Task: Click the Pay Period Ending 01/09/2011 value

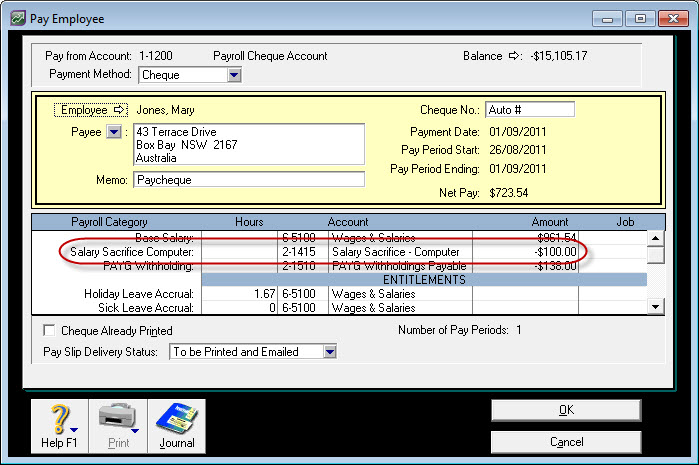Action: pyautogui.click(x=518, y=169)
